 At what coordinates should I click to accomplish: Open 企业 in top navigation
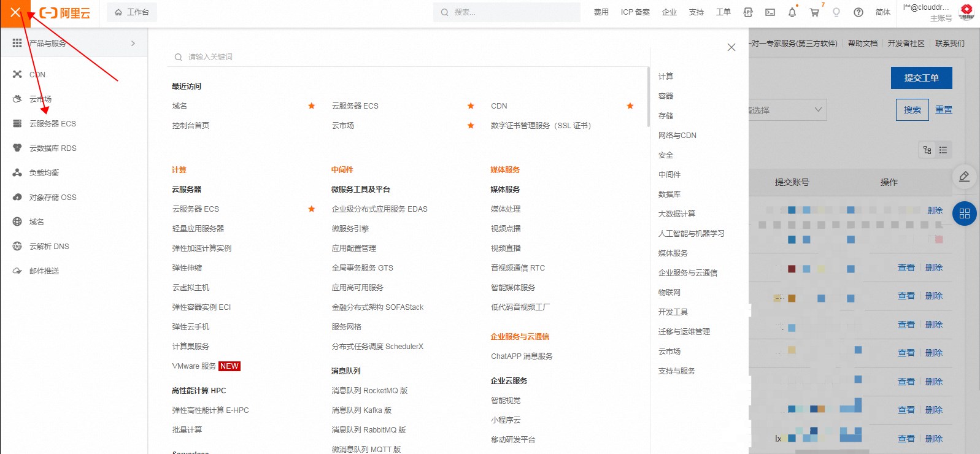coord(669,12)
